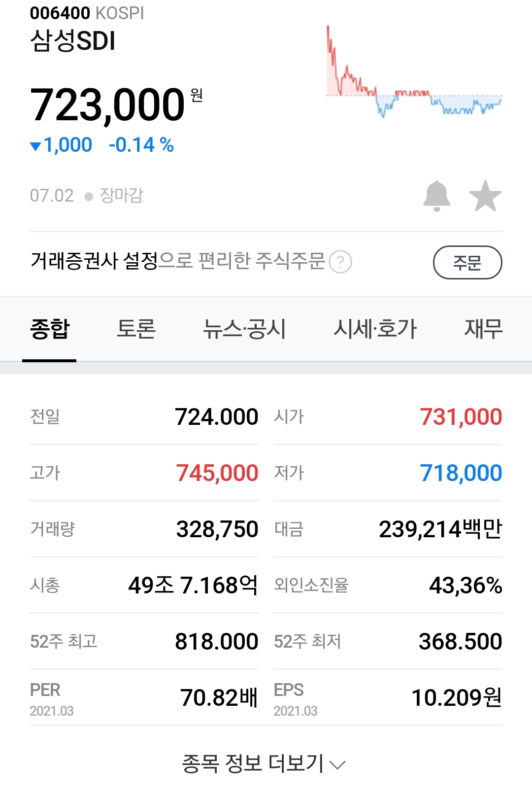Go to the 시세·호가 tab

tap(375, 329)
